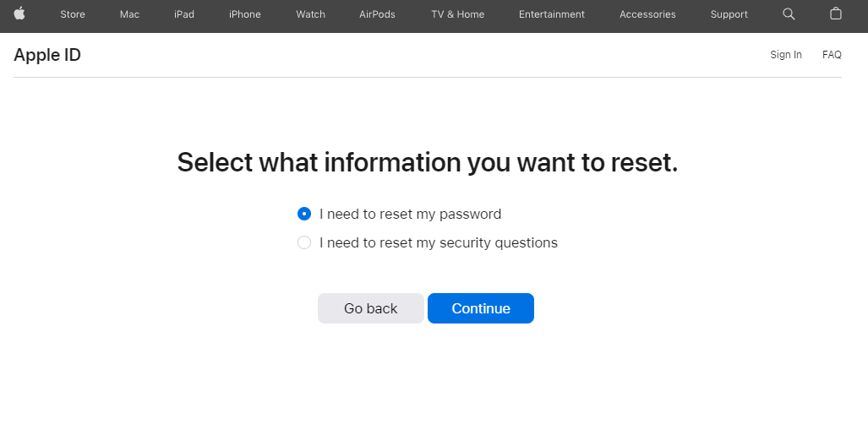This screenshot has width=868, height=435.
Task: Open the Mac menu
Action: (130, 14)
